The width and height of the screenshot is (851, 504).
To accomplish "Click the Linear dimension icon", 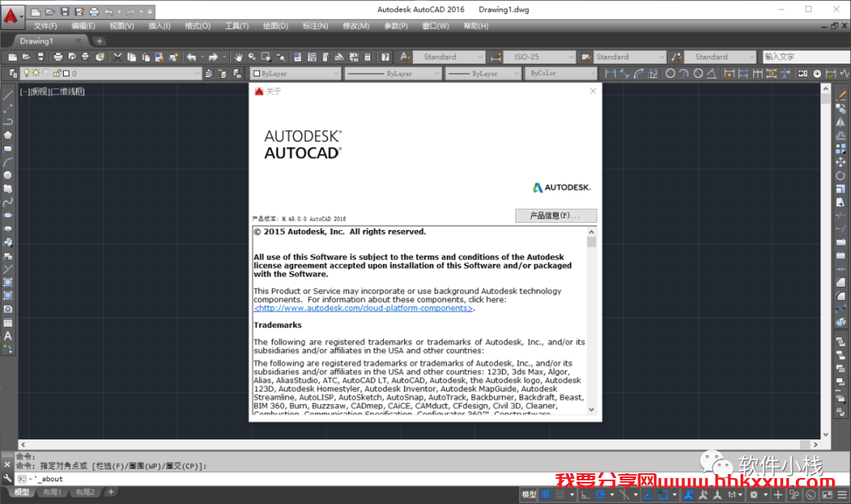I will pyautogui.click(x=611, y=73).
